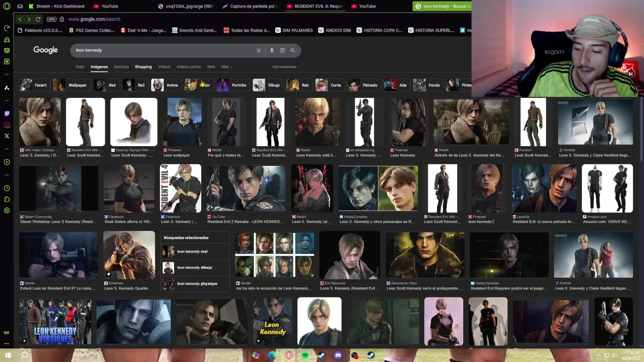Select the Noticias search category

(x=121, y=66)
